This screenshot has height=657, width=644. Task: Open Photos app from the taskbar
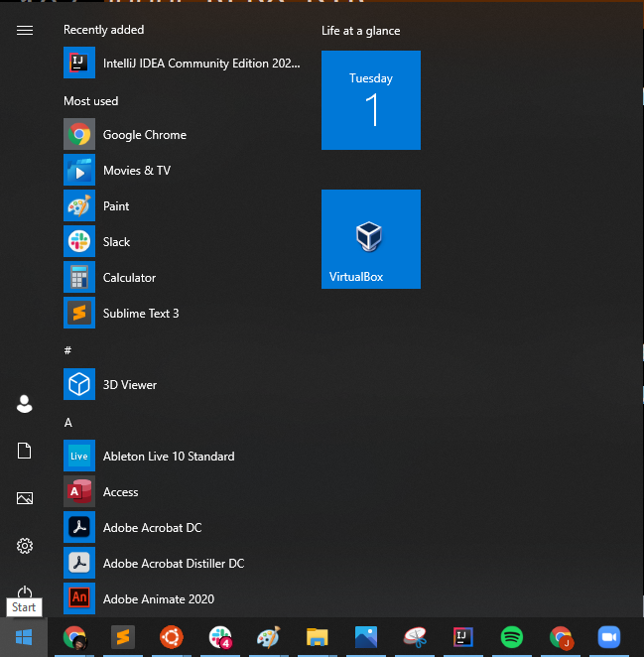click(x=366, y=637)
